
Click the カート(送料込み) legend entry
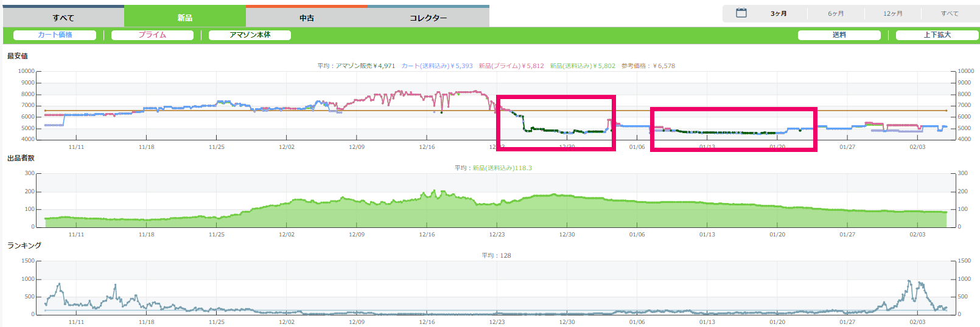click(x=436, y=66)
